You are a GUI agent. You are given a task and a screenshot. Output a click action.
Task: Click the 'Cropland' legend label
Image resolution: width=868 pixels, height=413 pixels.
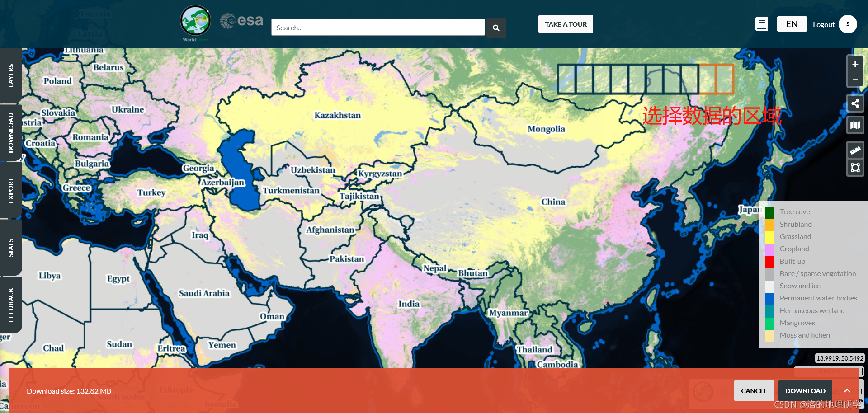[794, 249]
